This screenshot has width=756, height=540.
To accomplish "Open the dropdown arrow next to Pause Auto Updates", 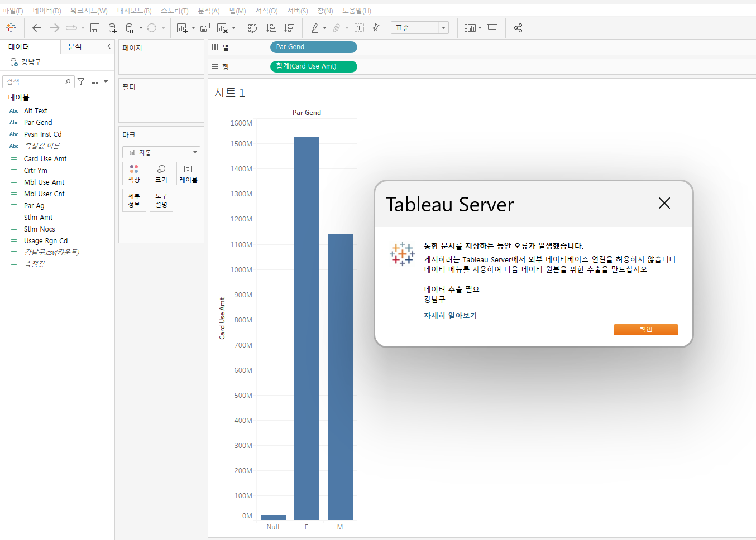I will [x=141, y=28].
